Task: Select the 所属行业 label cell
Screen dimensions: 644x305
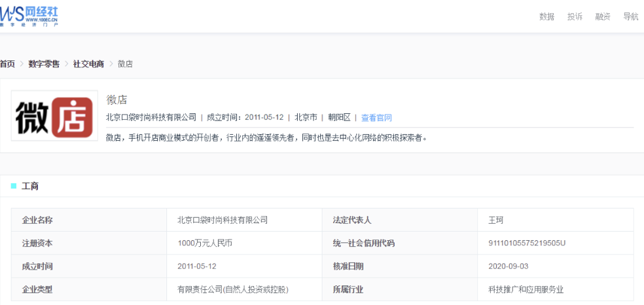Action: [x=400, y=289]
